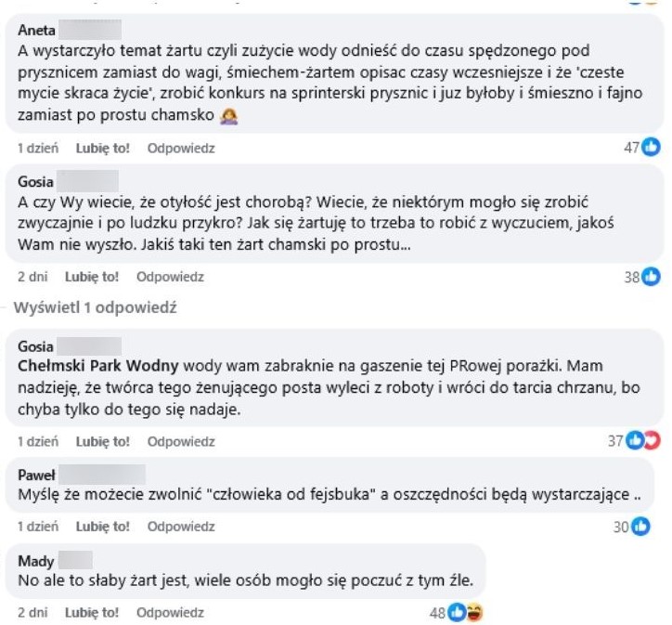Reply to Aneta's comment via "Odpowiedz"
The height and width of the screenshot is (625, 672).
click(x=181, y=148)
